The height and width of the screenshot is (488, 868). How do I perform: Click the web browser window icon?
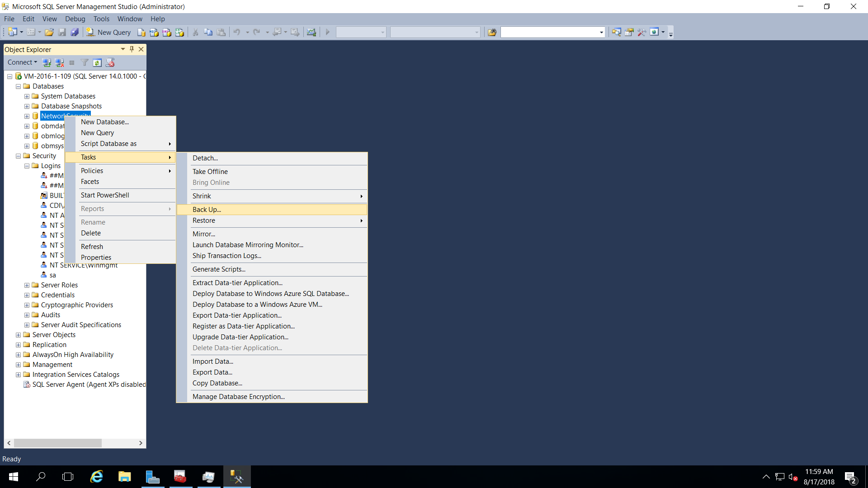[654, 32]
